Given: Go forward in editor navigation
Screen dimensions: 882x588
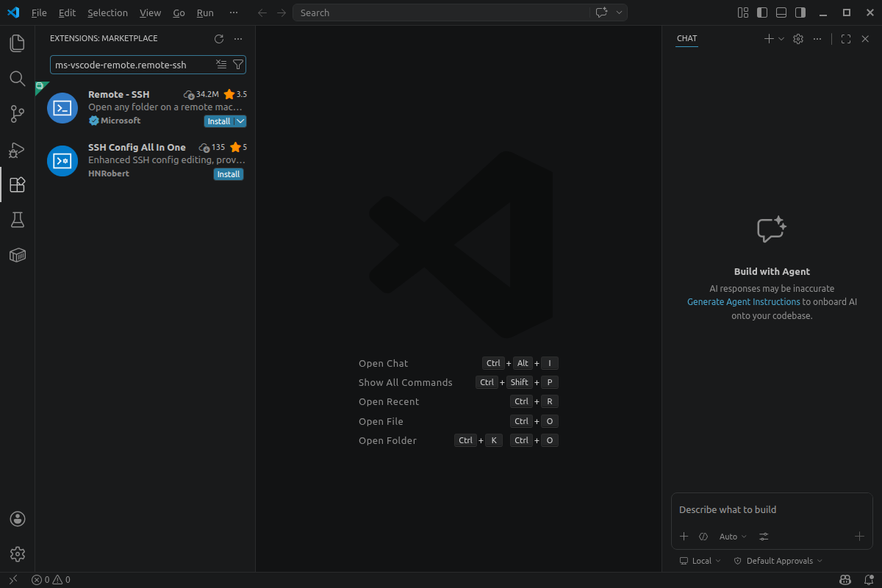Looking at the screenshot, I should click(x=282, y=12).
